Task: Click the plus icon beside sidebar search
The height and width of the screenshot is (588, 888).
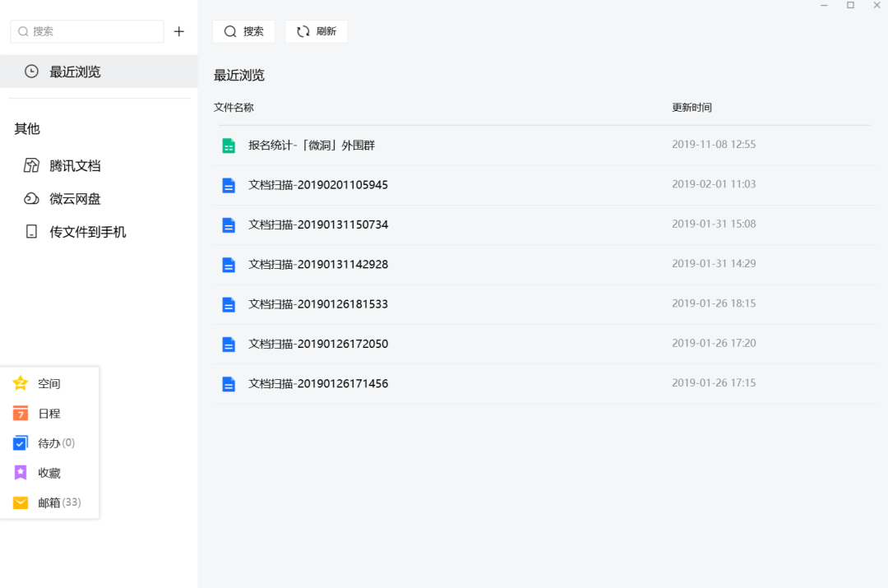Action: 179,32
